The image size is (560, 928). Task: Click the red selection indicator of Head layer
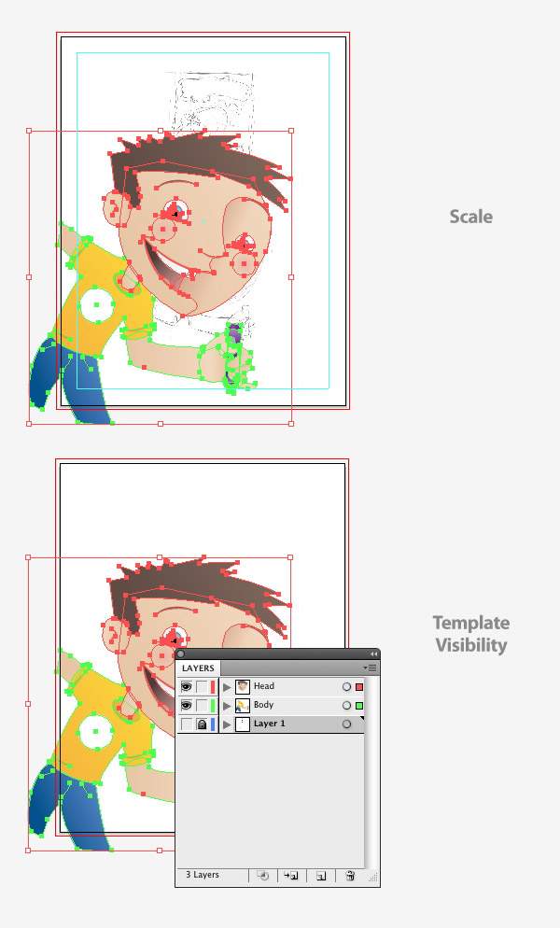[x=358, y=687]
